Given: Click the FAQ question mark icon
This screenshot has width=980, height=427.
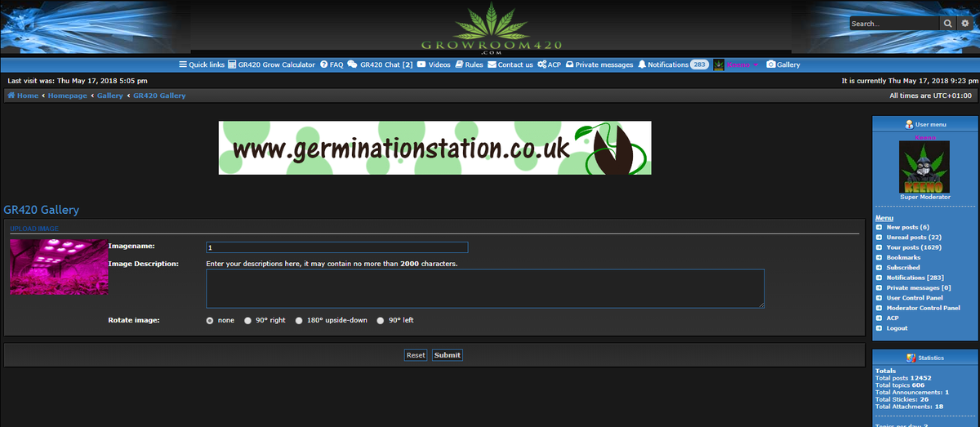Looking at the screenshot, I should (323, 64).
